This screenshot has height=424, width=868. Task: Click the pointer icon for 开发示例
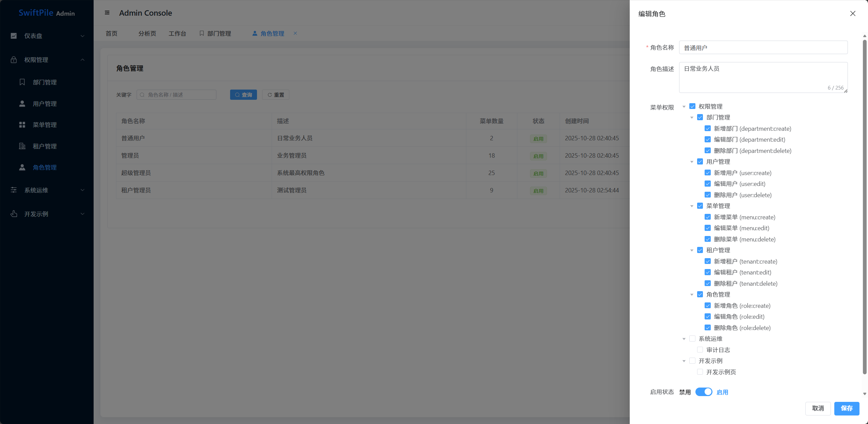point(14,214)
